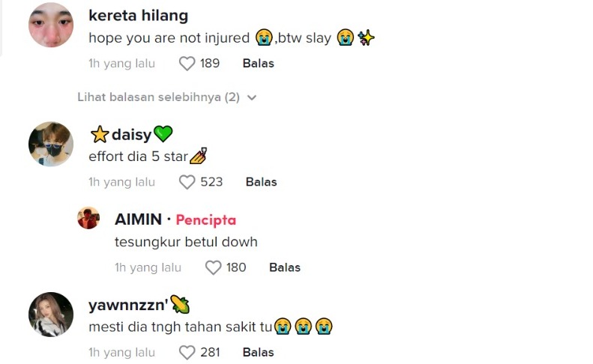Open daisy's profile avatar
This screenshot has width=593, height=364.
click(51, 143)
